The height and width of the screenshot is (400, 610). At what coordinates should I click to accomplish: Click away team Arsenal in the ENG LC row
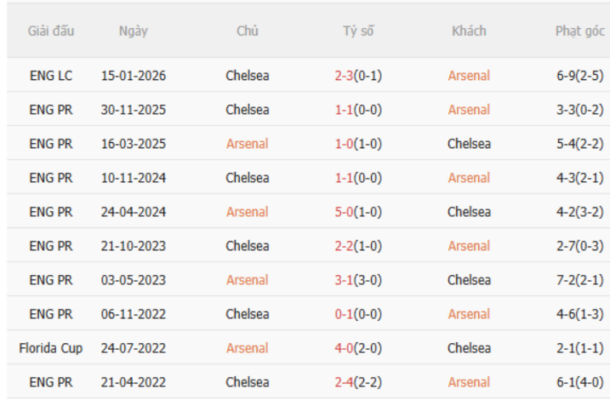click(x=469, y=75)
